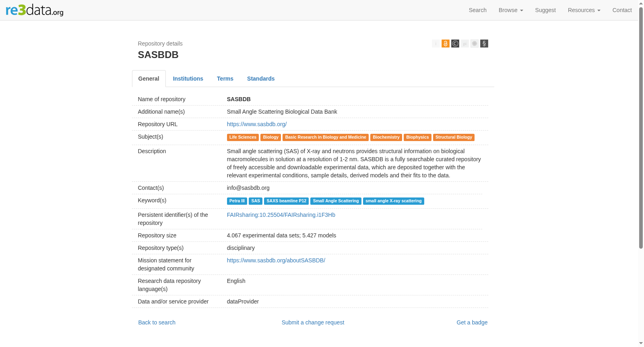Click the info@sasbdb.org contact text
This screenshot has height=347, width=644.
[248, 188]
